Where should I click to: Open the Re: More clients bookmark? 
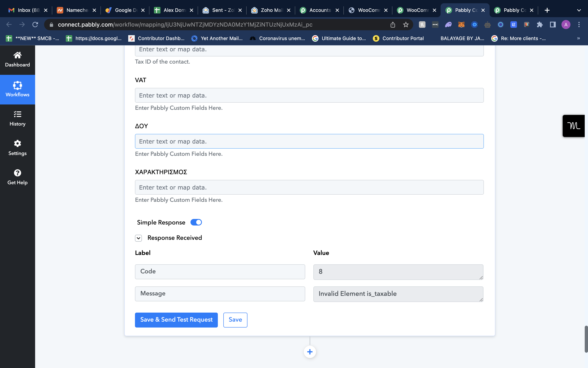pos(518,38)
